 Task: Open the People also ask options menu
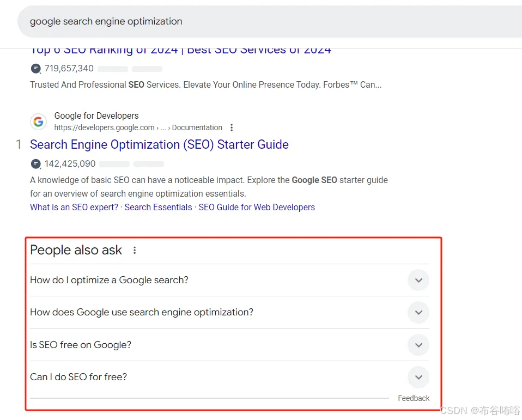tap(135, 250)
